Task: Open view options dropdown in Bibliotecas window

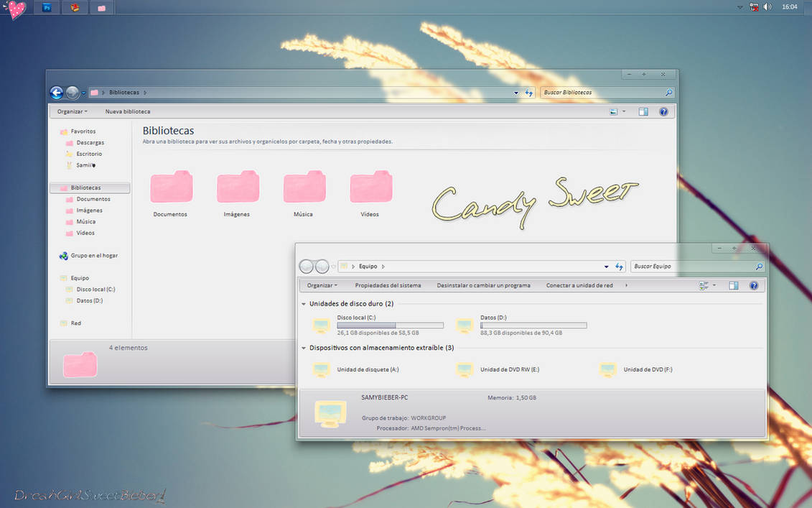Action: coord(624,111)
